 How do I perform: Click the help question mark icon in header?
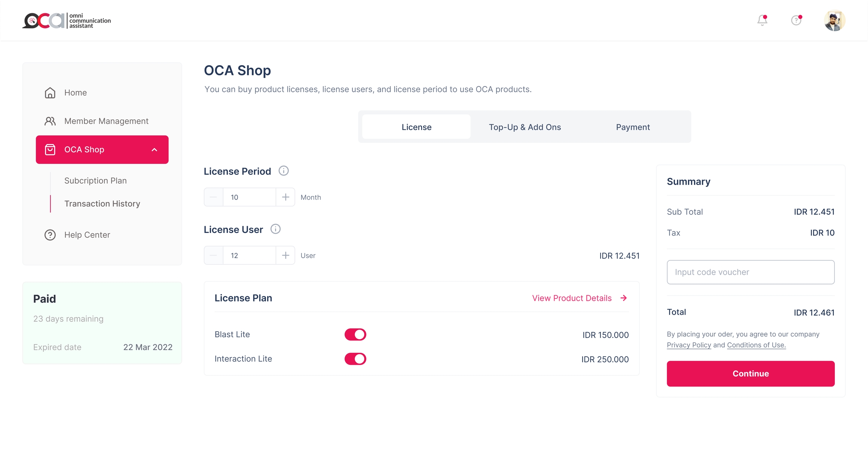pyautogui.click(x=796, y=20)
